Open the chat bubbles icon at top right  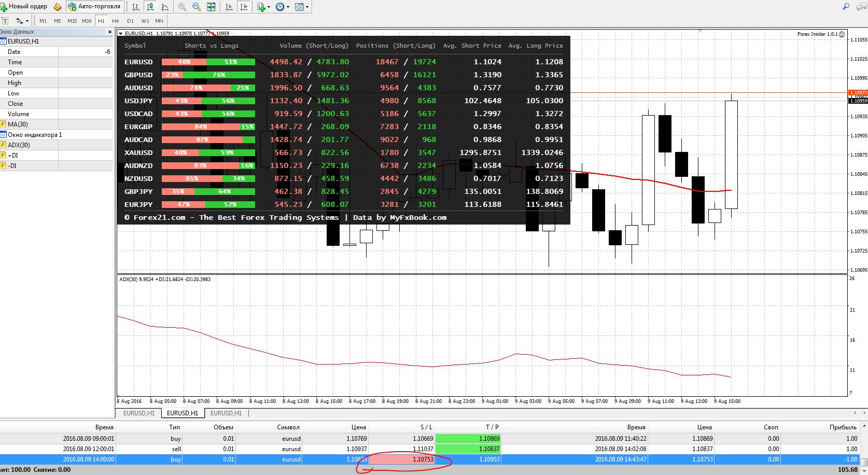(x=862, y=7)
